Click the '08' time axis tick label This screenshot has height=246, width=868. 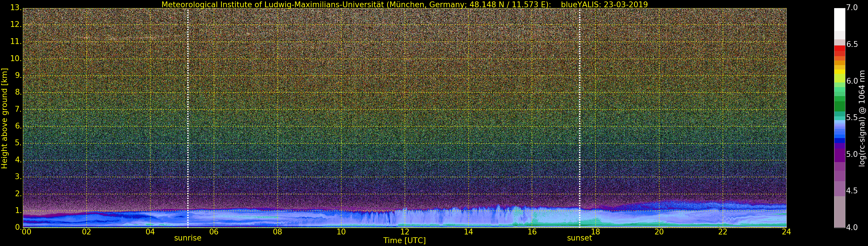(278, 232)
